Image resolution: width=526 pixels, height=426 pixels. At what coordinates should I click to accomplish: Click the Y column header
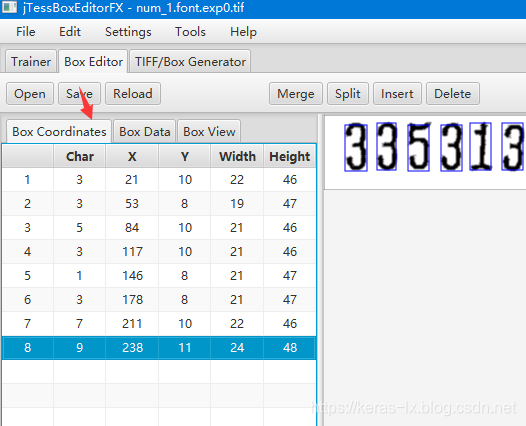(x=185, y=156)
